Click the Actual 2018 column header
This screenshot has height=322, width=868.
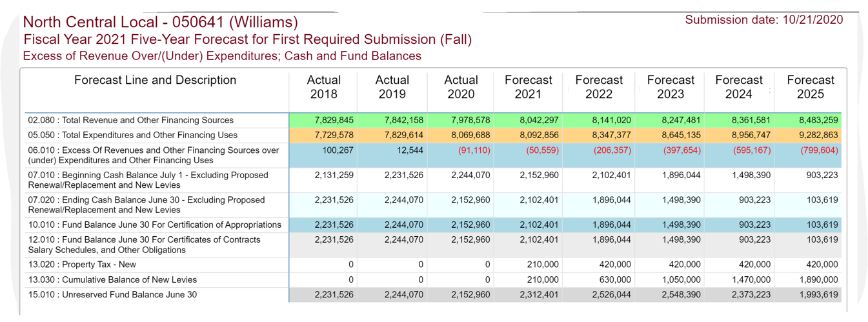tap(323, 87)
